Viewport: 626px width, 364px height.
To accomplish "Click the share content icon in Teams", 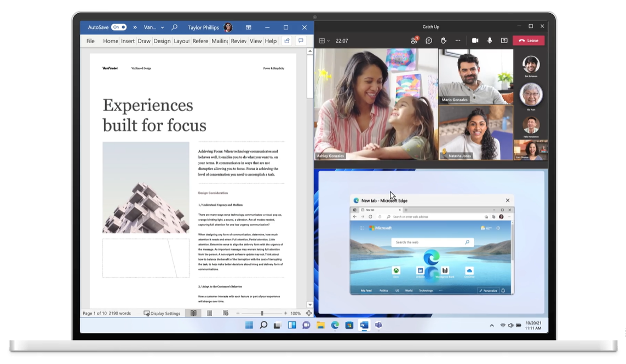I will click(504, 41).
